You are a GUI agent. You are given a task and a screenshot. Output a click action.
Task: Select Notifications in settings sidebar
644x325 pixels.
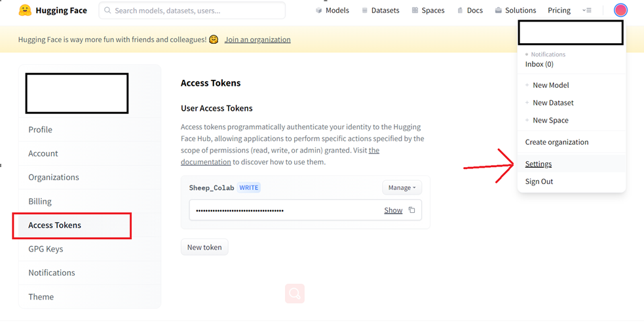(x=90, y=273)
